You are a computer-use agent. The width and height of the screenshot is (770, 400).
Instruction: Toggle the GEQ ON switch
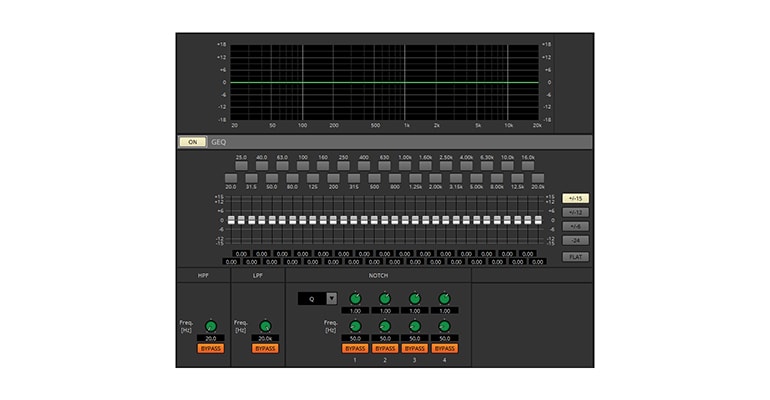(x=193, y=142)
